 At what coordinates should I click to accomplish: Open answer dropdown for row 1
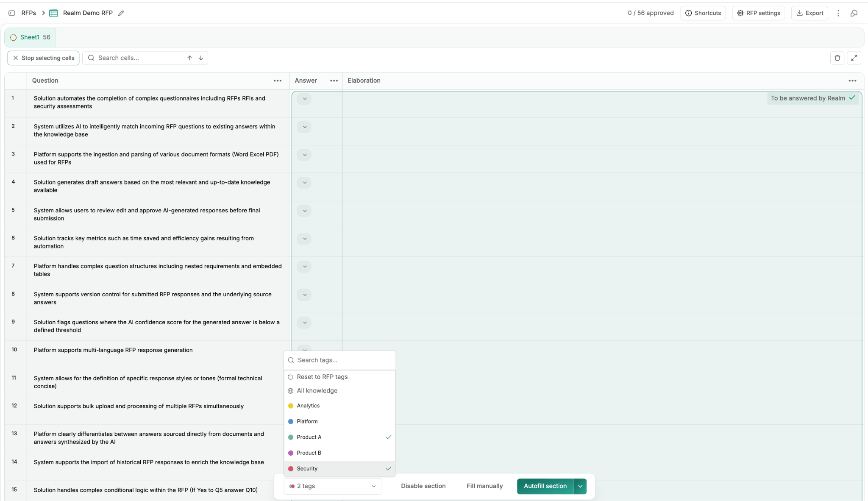(304, 99)
